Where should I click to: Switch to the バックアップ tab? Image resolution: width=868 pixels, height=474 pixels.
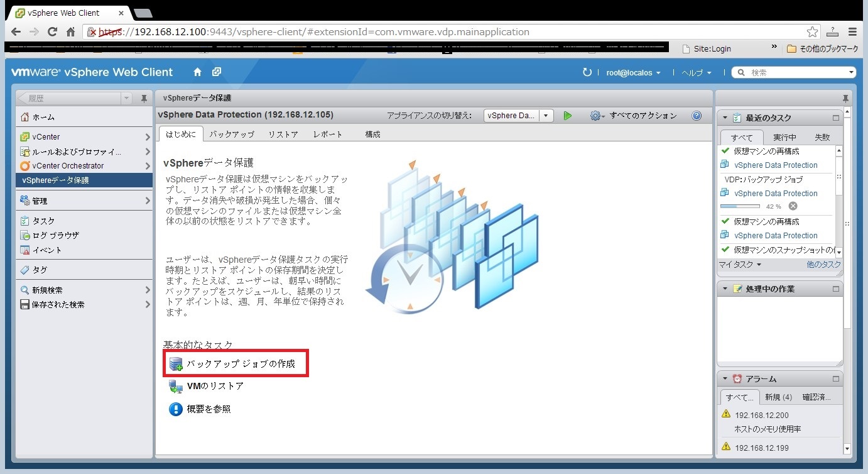tap(232, 134)
